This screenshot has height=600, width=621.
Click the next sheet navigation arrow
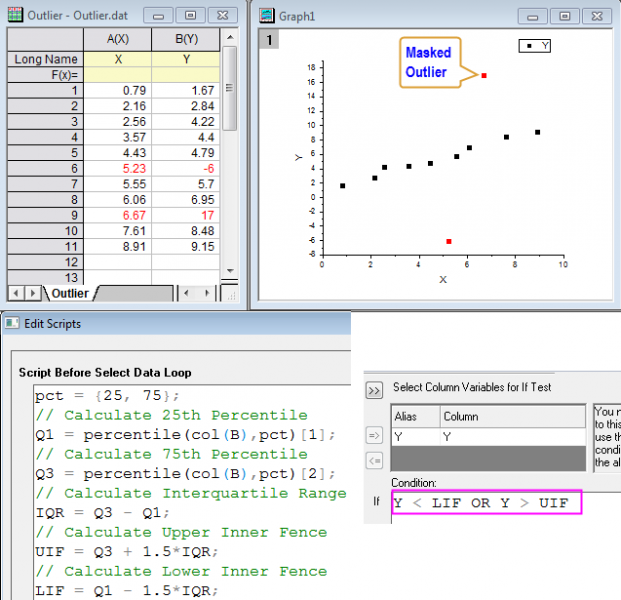click(x=32, y=293)
